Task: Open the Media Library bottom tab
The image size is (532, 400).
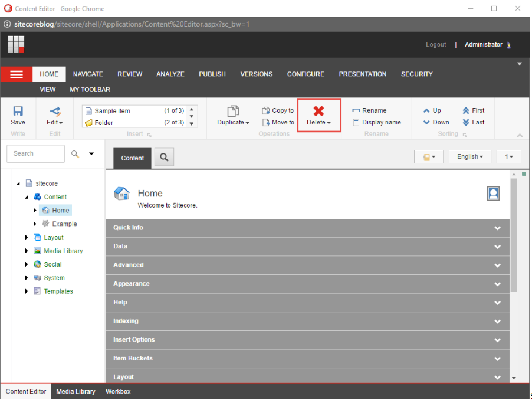Action: pos(75,392)
